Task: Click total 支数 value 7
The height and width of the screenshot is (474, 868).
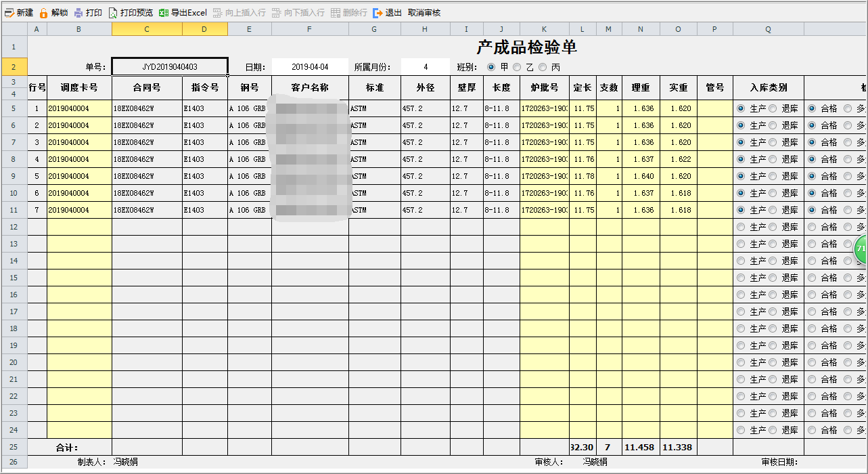Action: tap(609, 447)
